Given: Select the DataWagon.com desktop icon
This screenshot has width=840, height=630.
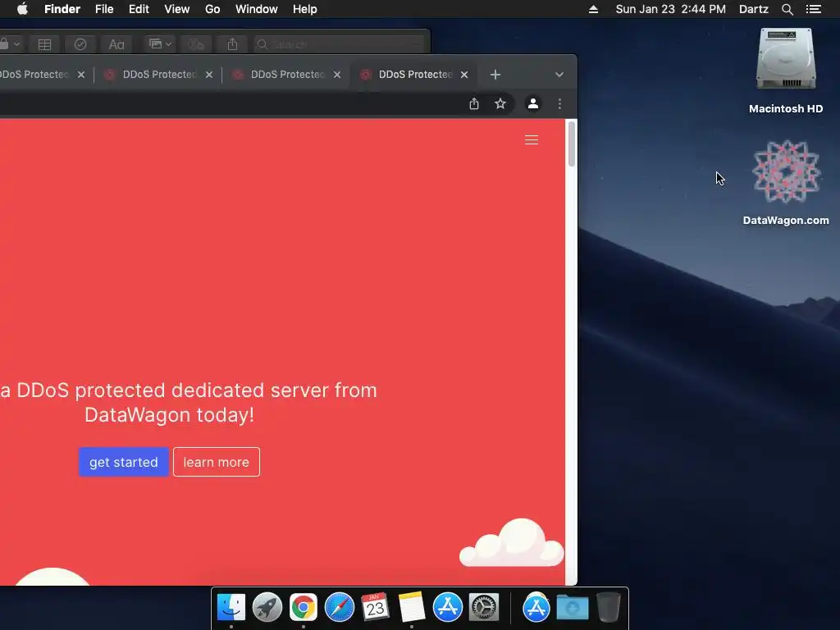Looking at the screenshot, I should (x=786, y=182).
